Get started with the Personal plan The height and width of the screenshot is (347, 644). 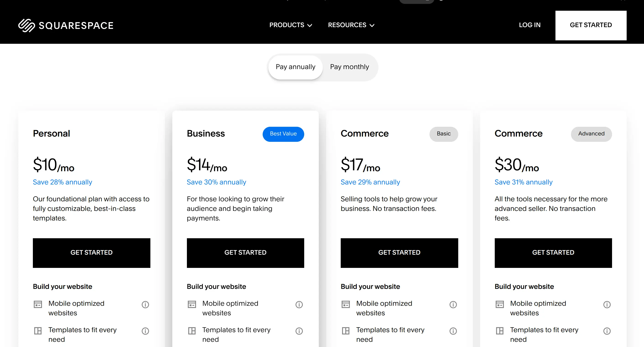pyautogui.click(x=92, y=253)
